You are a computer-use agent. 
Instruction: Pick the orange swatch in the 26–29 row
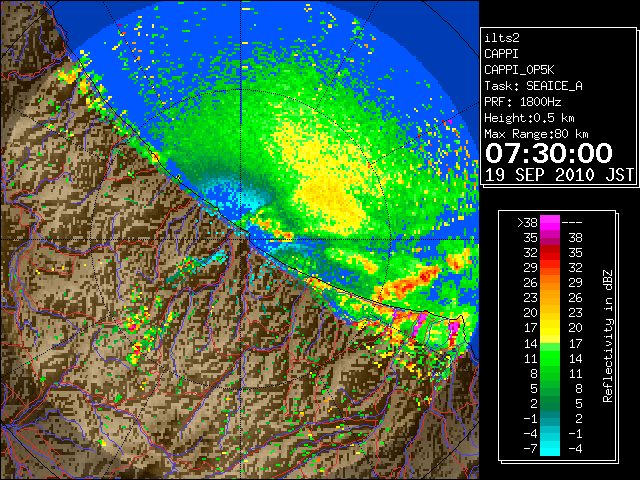pos(550,283)
